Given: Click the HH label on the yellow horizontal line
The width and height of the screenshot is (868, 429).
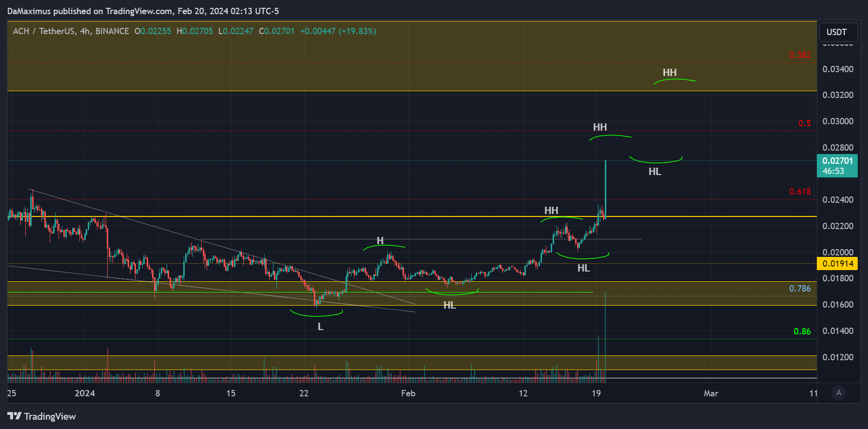Looking at the screenshot, I should click(551, 211).
